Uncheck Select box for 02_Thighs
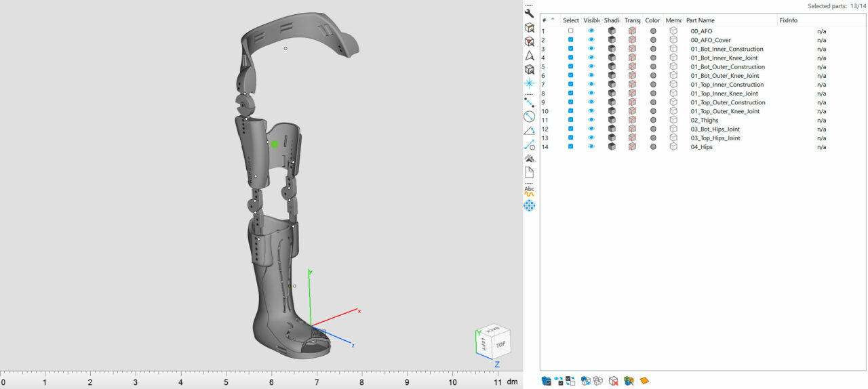This screenshot has width=868, height=389. (570, 120)
